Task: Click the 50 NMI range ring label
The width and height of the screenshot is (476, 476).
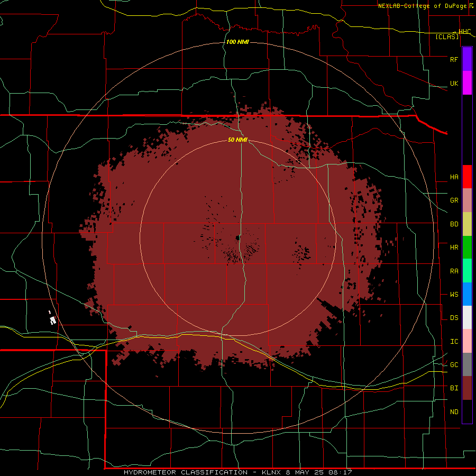Action: pos(237,140)
